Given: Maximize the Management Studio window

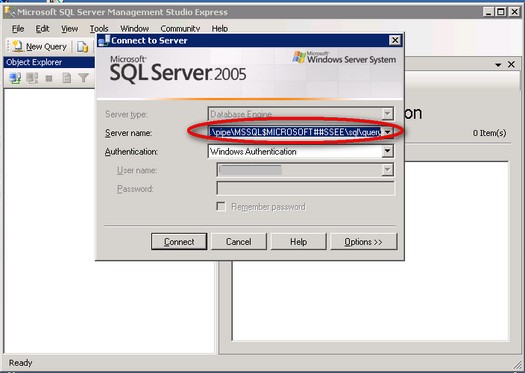Looking at the screenshot, I should click(501, 12).
